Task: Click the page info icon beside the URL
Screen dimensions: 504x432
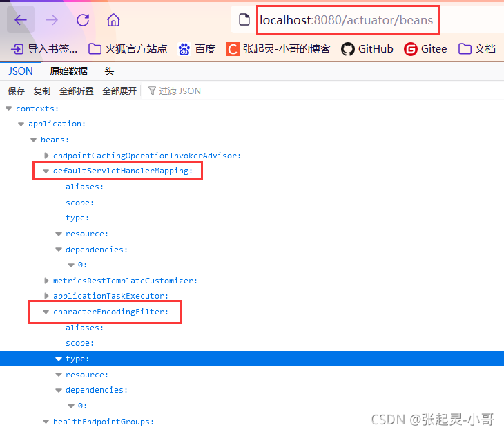Action: point(244,19)
